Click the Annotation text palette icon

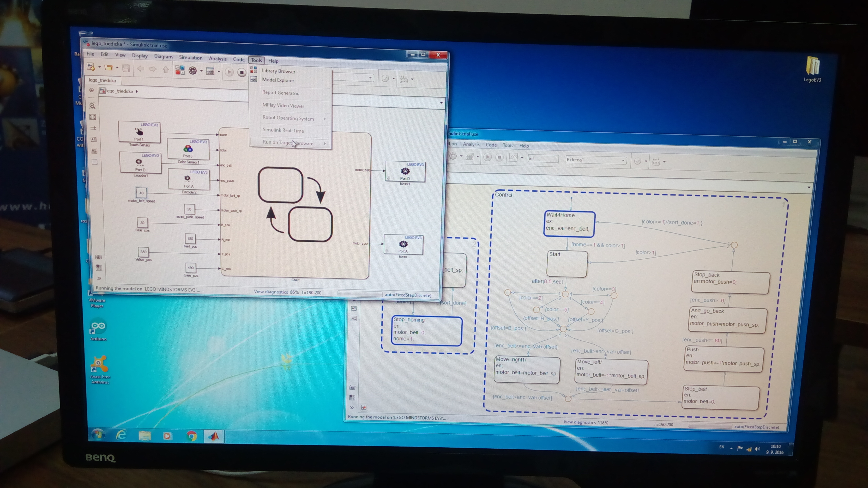click(x=94, y=139)
